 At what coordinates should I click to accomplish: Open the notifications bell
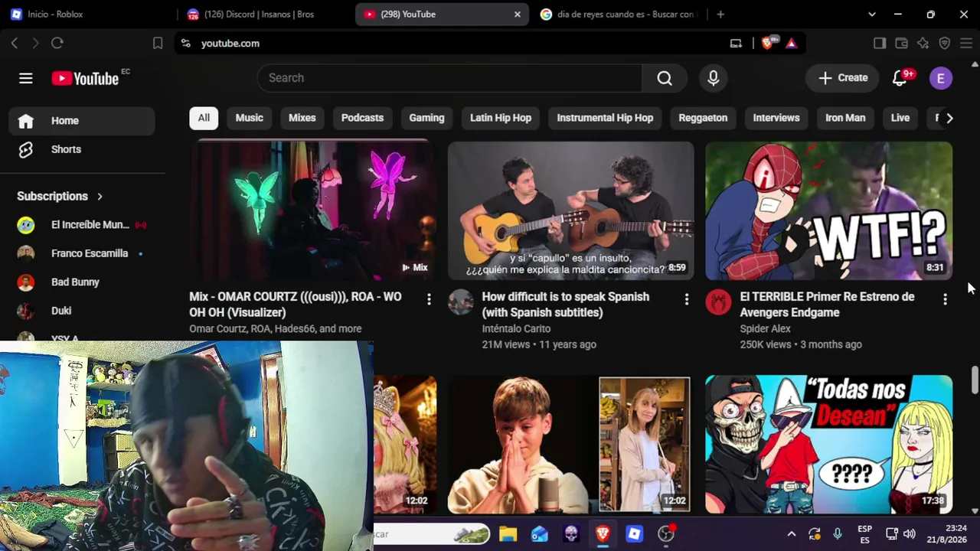900,78
